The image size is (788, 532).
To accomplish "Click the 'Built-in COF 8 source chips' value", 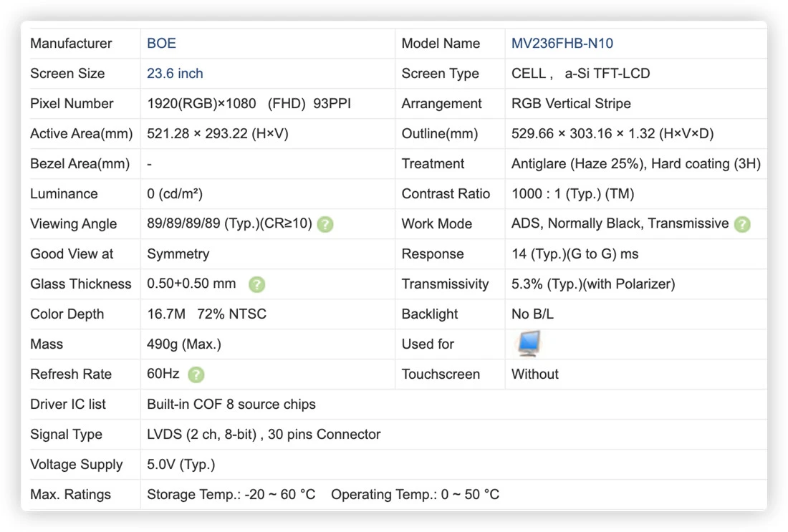I will pos(231,405).
